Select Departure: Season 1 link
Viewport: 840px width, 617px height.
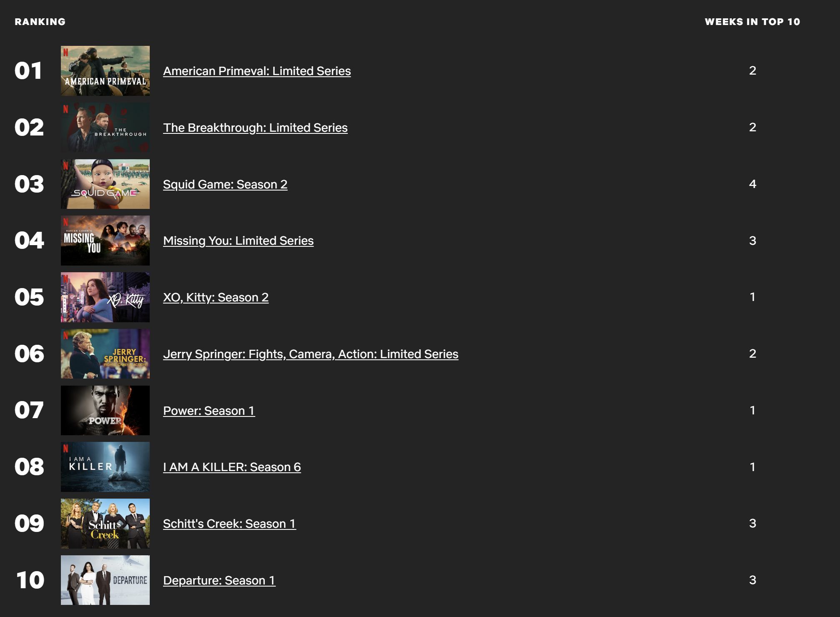coord(219,580)
